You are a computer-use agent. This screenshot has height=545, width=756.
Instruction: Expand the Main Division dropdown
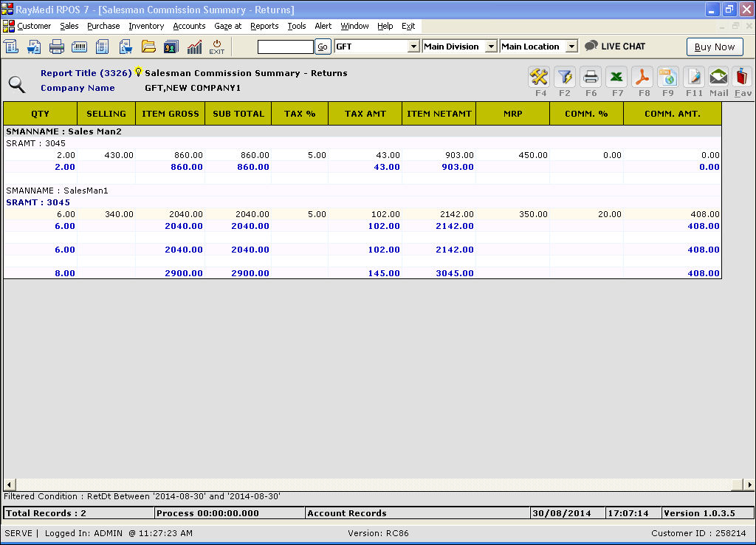coord(492,47)
